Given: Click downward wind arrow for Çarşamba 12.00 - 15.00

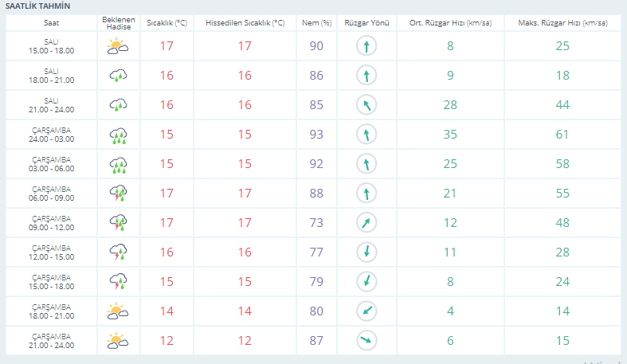Looking at the screenshot, I should (x=366, y=252).
